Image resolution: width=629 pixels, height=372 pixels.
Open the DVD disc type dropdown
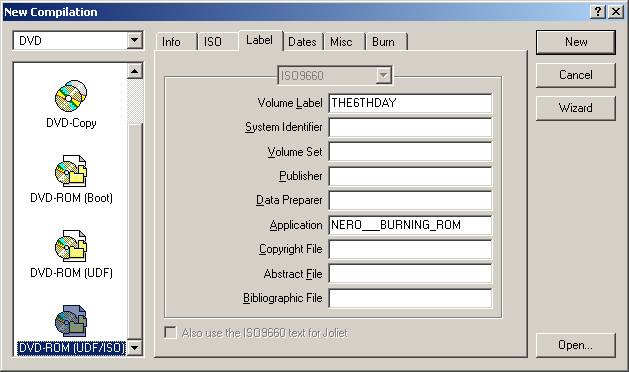(x=134, y=41)
